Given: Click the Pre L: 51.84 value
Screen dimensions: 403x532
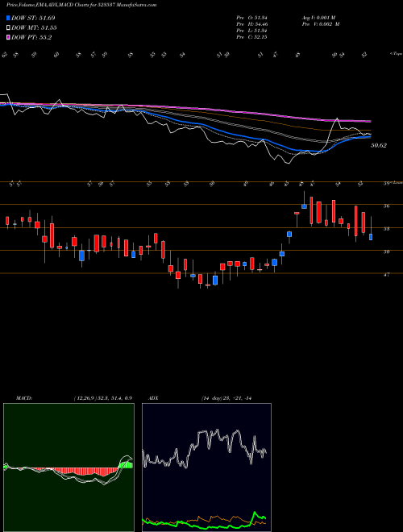Looking at the screenshot, I should pos(251,31).
